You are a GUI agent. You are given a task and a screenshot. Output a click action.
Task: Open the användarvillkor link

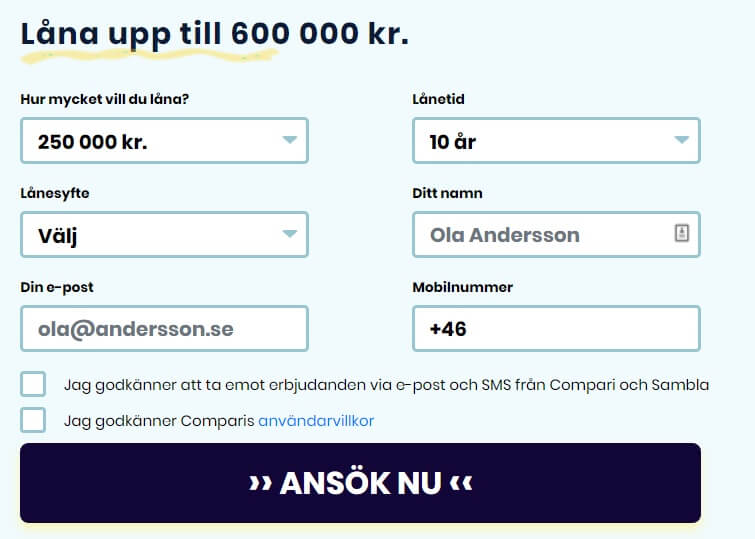(x=316, y=421)
